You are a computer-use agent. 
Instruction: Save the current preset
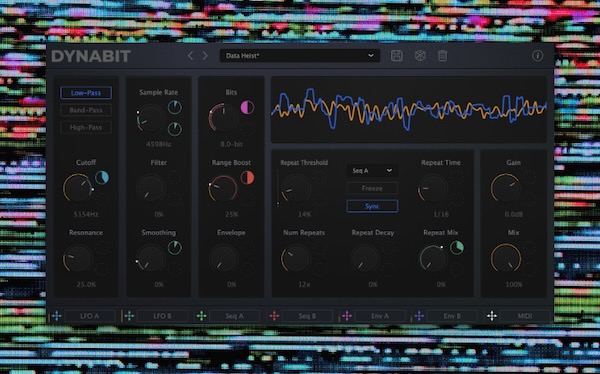point(397,56)
